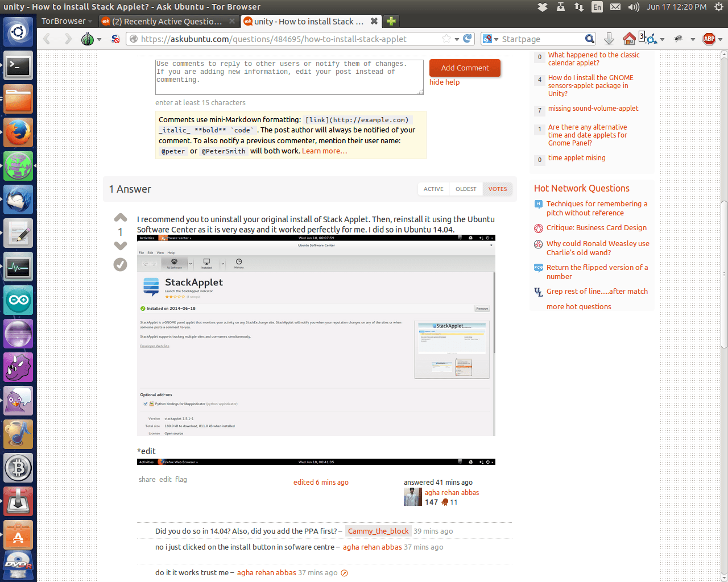Sort answers by Active

433,189
